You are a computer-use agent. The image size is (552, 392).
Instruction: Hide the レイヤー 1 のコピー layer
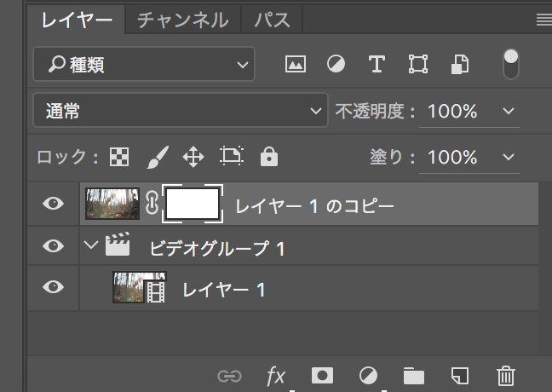pos(53,204)
